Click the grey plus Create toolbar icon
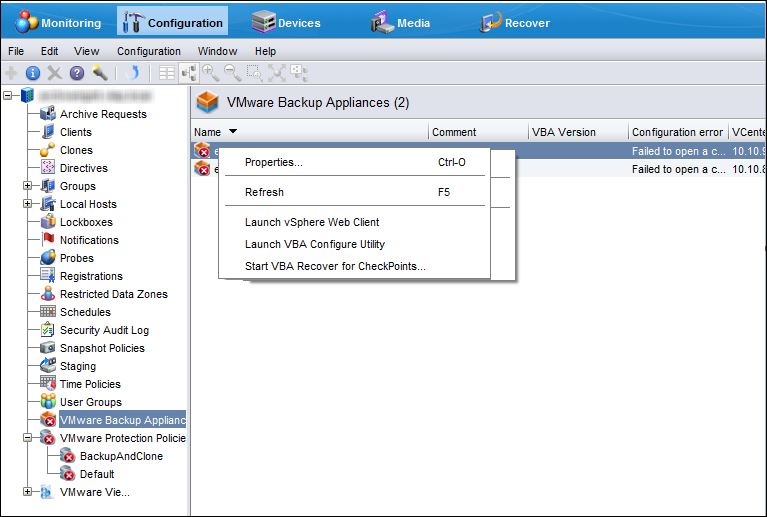The image size is (767, 517). click(x=10, y=73)
